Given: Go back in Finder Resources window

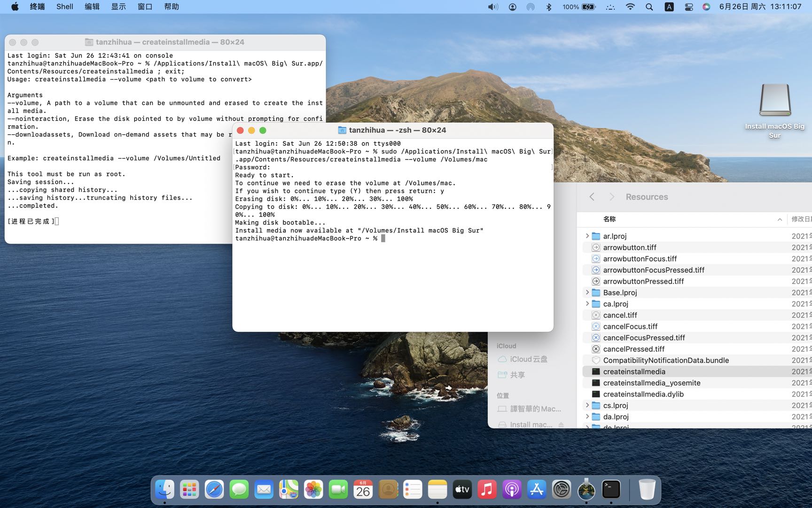Looking at the screenshot, I should tap(592, 197).
